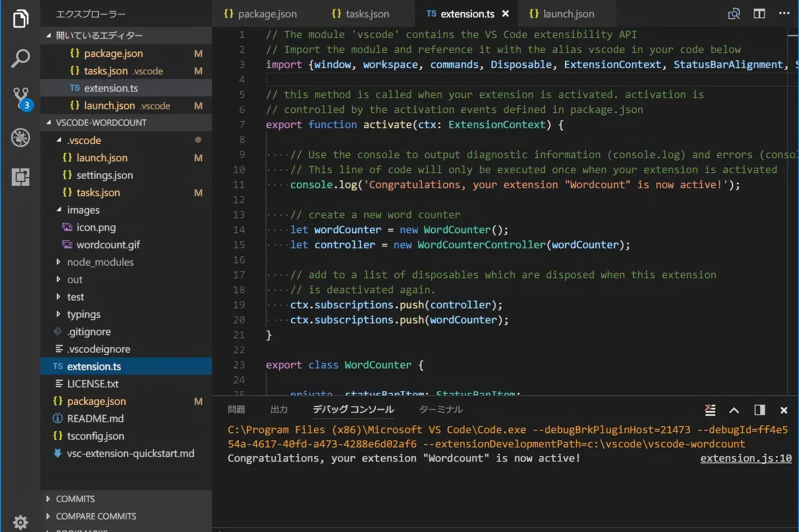Click the WordCounter class name on line 23

(378, 365)
